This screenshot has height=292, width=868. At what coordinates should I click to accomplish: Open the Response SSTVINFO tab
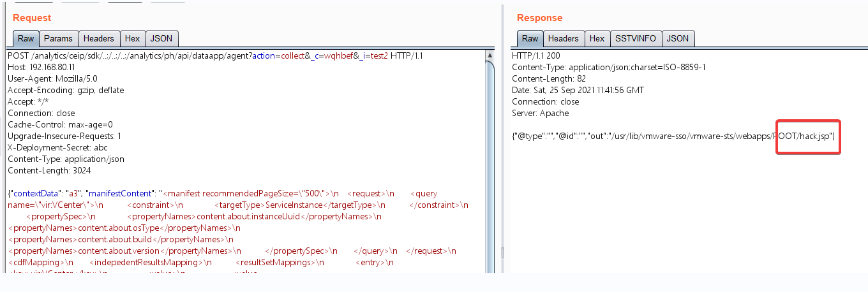[x=636, y=38]
